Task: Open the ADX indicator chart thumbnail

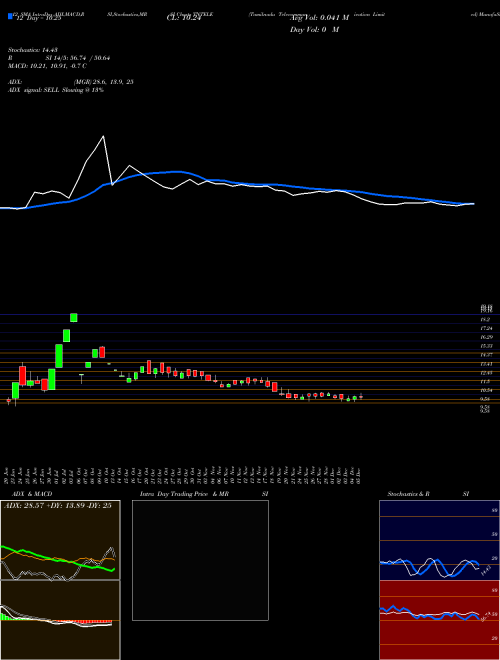Action: click(x=60, y=540)
